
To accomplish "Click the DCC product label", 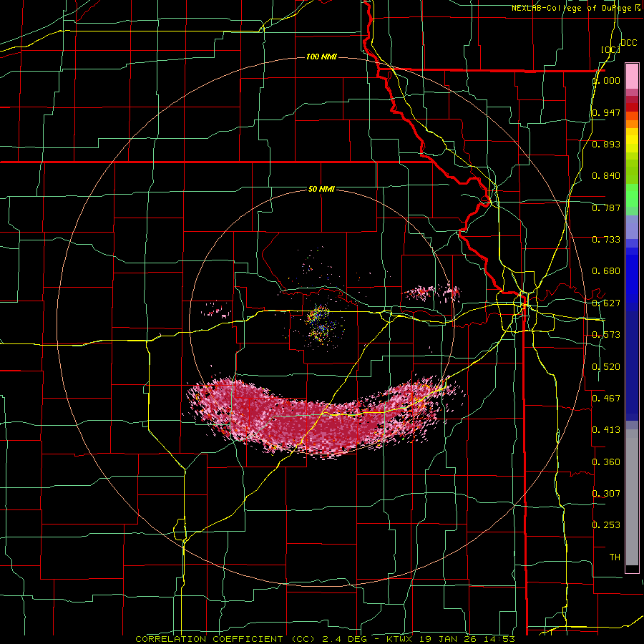I will [x=628, y=43].
